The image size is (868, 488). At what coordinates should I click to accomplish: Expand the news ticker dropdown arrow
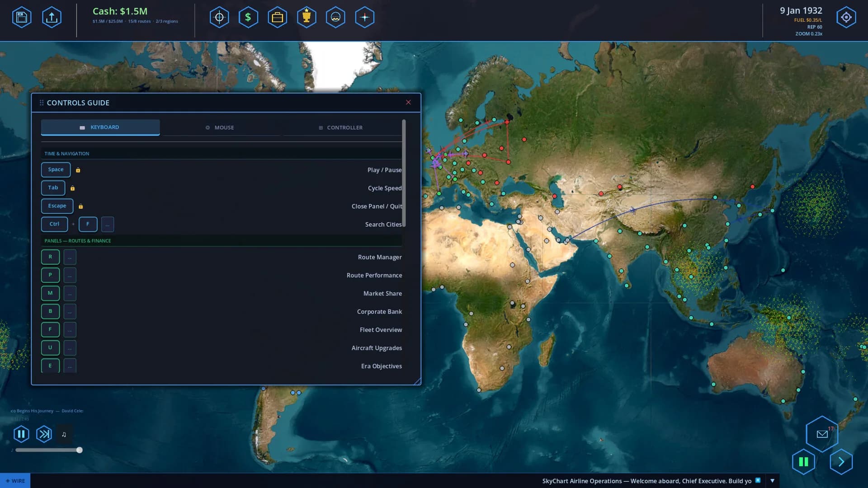pyautogui.click(x=772, y=481)
